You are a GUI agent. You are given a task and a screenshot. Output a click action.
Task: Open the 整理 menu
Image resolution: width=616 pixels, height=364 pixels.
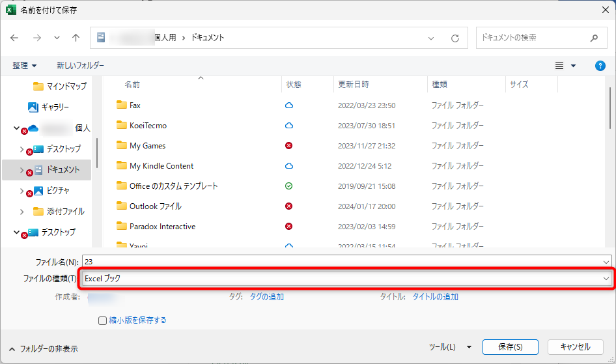point(24,66)
